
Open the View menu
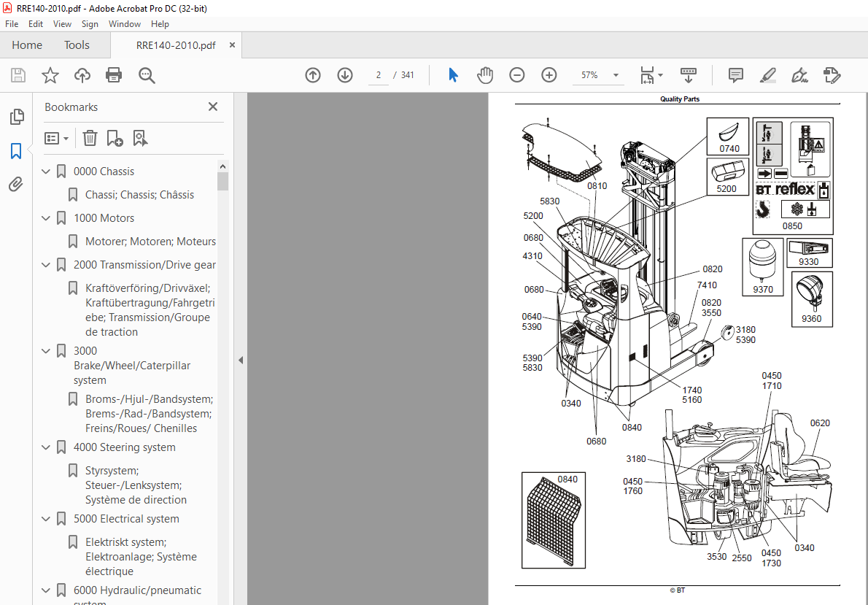pyautogui.click(x=62, y=24)
